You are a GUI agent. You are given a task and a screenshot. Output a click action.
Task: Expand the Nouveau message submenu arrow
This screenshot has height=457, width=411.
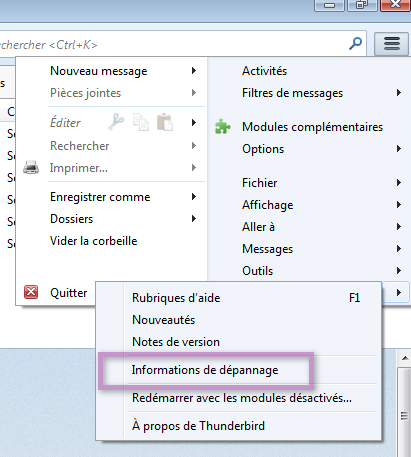click(194, 71)
